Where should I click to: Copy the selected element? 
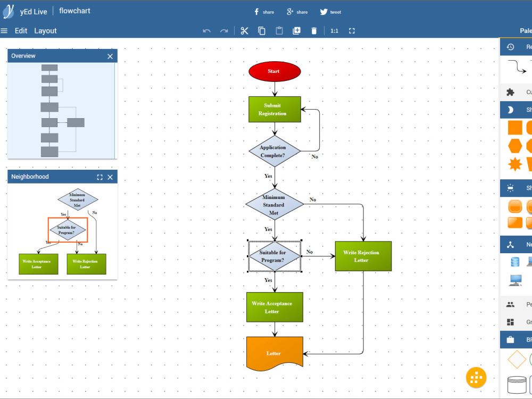point(262,31)
